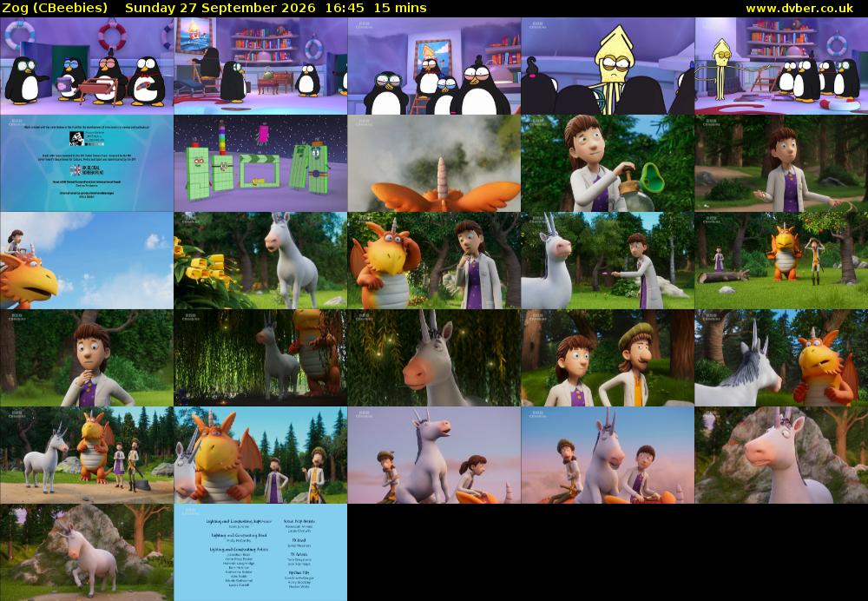Select thumbnail of dragon close-up with pine trees
Viewport: 868px width, 601px height.
(260, 455)
